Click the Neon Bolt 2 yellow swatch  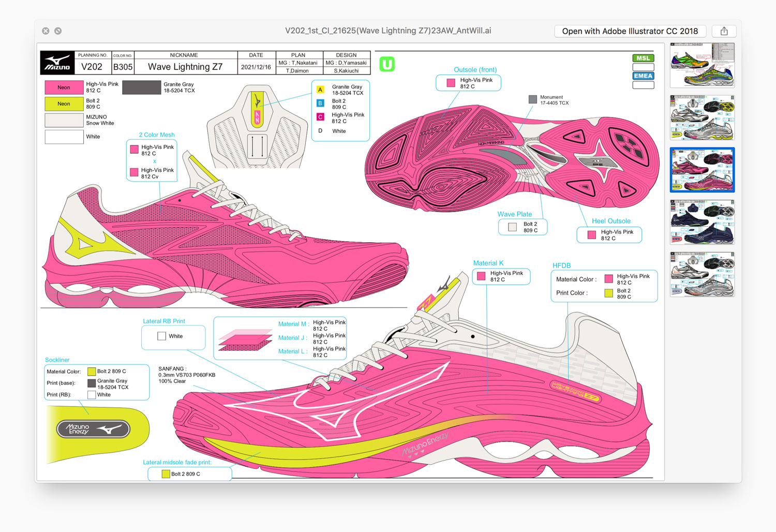tap(64, 104)
